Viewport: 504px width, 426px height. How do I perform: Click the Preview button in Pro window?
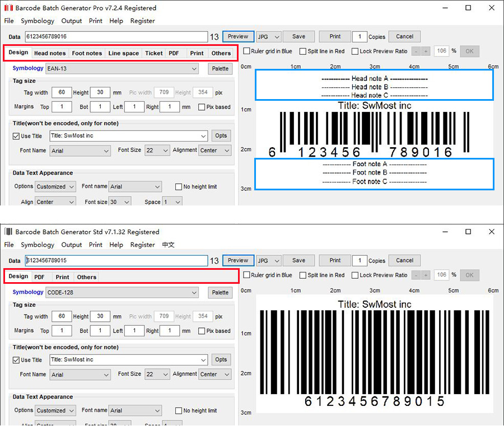click(238, 36)
